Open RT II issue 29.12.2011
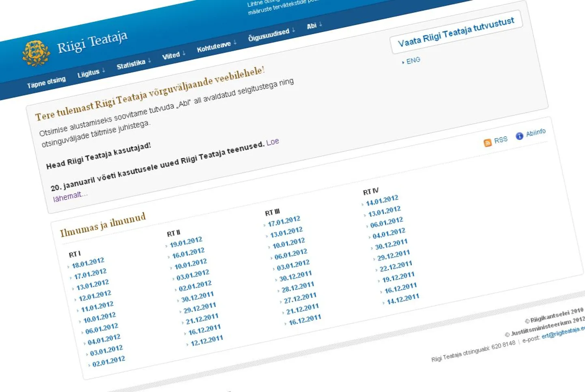 [200, 308]
